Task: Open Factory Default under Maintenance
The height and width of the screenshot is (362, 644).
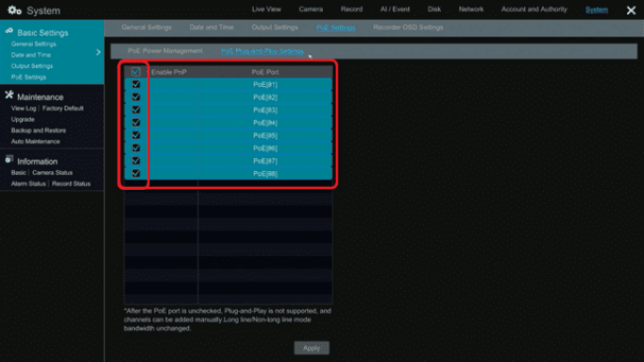Action: coord(63,109)
